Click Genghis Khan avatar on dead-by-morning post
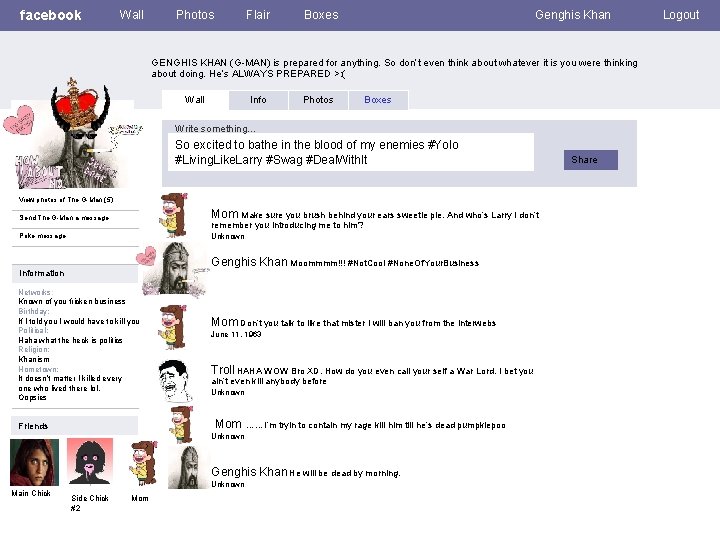720x540 pixels. pos(189,467)
